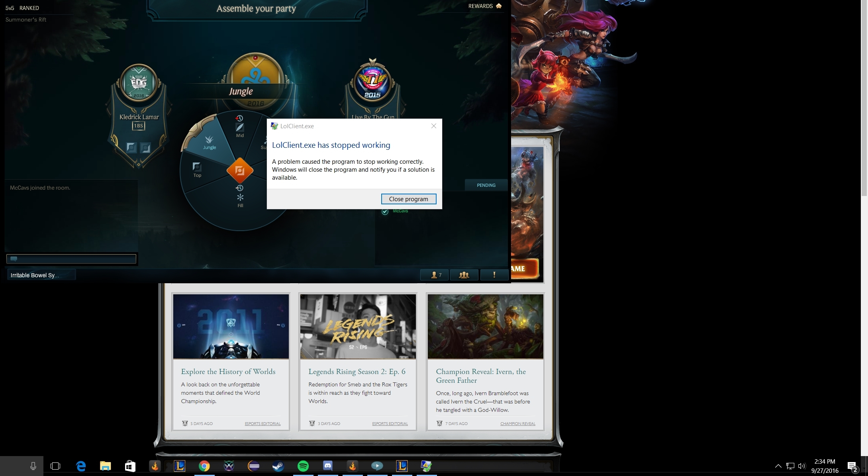Click Kledrick Lamar's first role slot icon
868x476 pixels.
click(131, 148)
